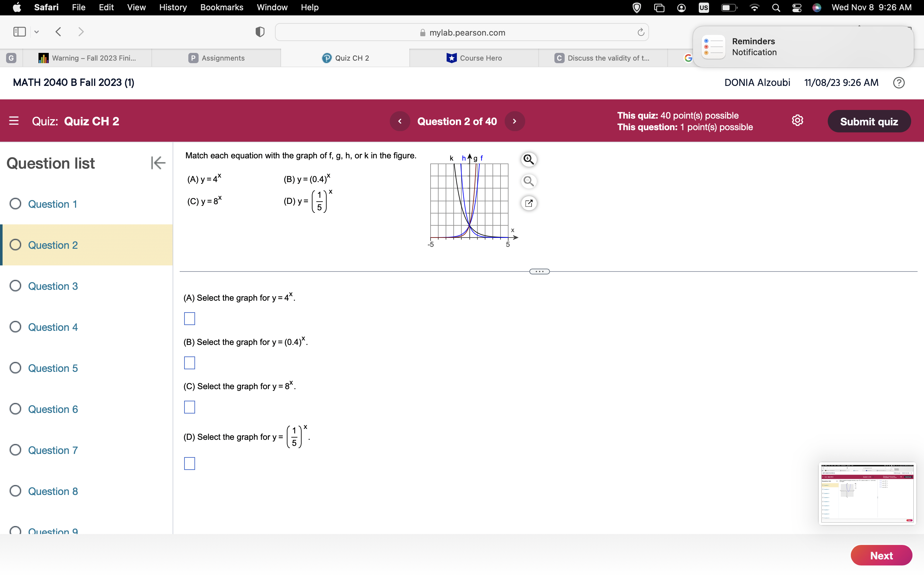This screenshot has width=924, height=577.
Task: Open the Bookmarks menu in Safari
Action: (x=222, y=7)
